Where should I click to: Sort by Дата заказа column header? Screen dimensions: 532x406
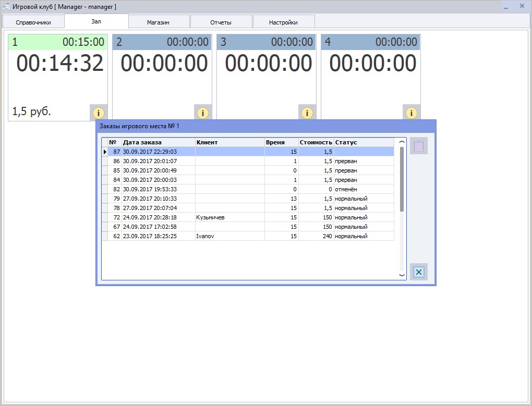tap(159, 142)
